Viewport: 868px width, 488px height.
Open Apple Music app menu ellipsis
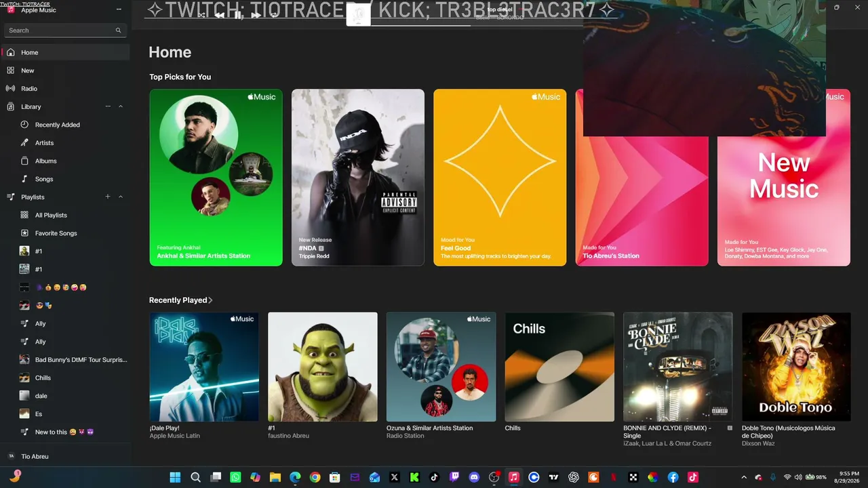tap(119, 9)
